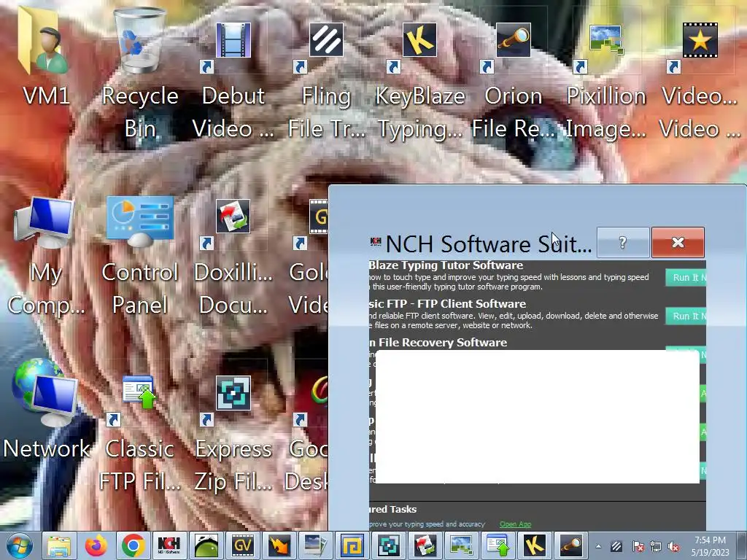Run the KeyBlaze Typing Tutor program
This screenshot has height=560, width=747.
click(x=686, y=278)
